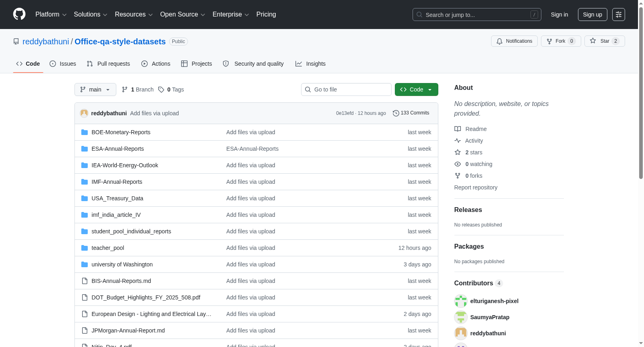Open the USA_Treasury_Data folder icon
644x347 pixels.
tap(85, 198)
